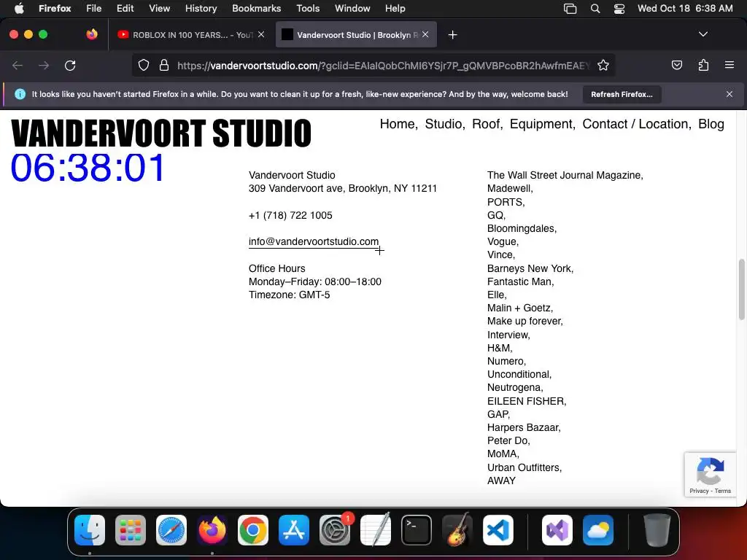Select the Vandervoort Studio tab
This screenshot has height=560, width=747.
pyautogui.click(x=356, y=35)
